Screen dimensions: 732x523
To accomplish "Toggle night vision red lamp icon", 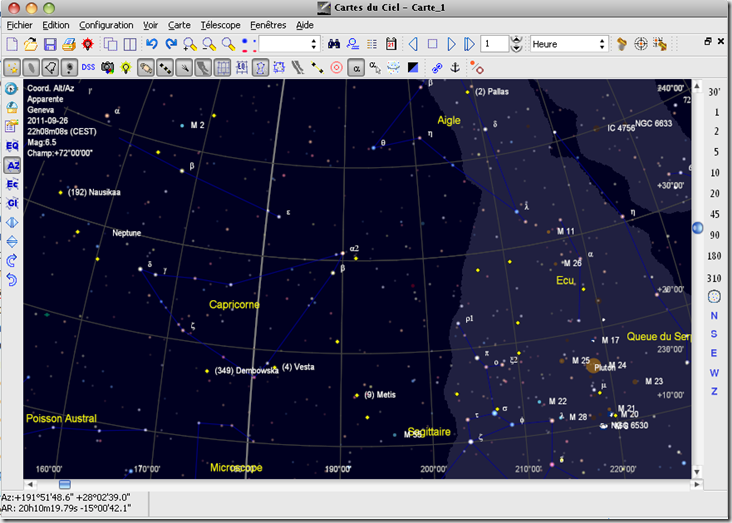I will (x=87, y=44).
